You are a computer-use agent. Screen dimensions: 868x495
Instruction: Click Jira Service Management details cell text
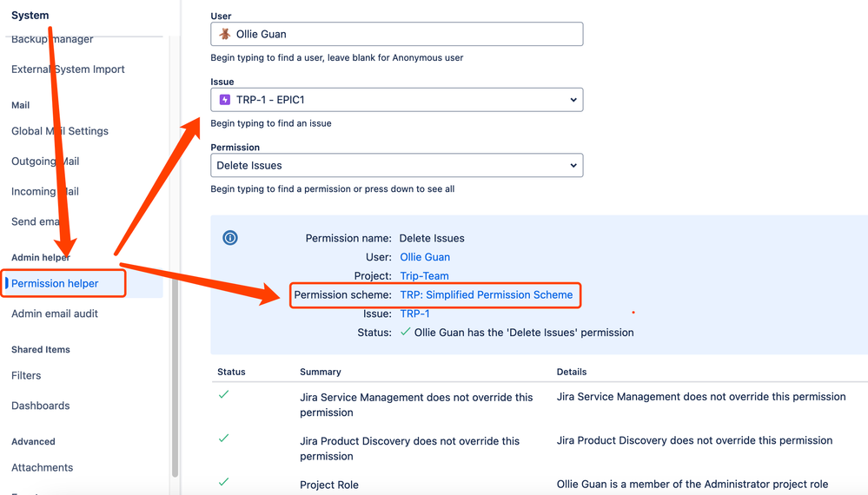[x=701, y=397]
